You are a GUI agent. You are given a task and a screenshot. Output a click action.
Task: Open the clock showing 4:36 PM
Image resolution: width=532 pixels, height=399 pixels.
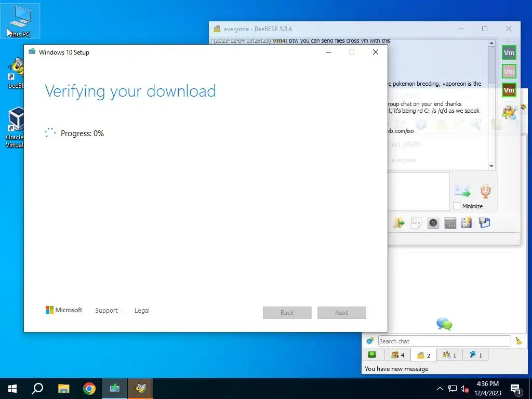[x=487, y=389]
